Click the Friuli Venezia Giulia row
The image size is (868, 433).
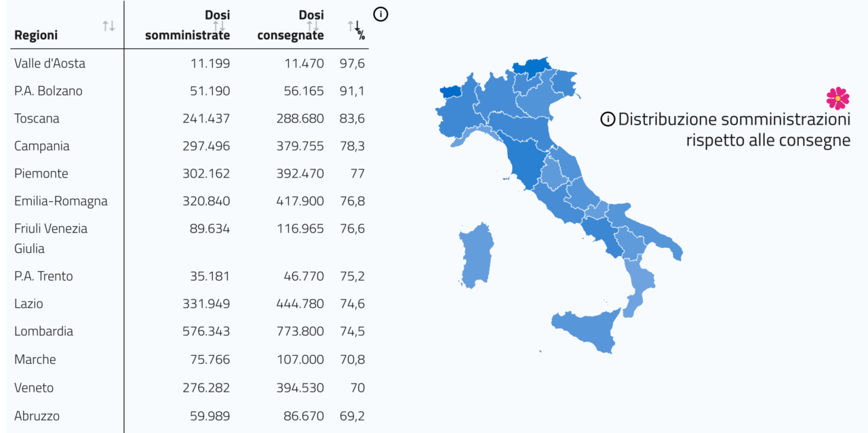click(x=189, y=239)
